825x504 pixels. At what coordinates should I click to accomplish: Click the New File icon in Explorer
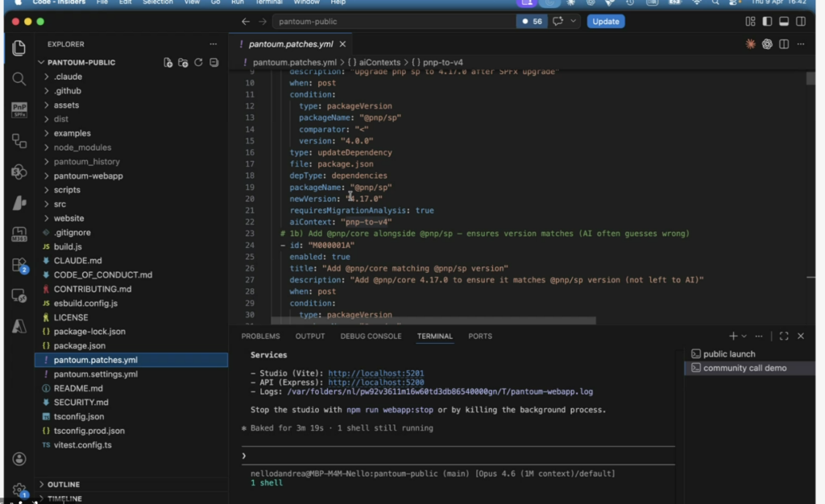pyautogui.click(x=168, y=63)
